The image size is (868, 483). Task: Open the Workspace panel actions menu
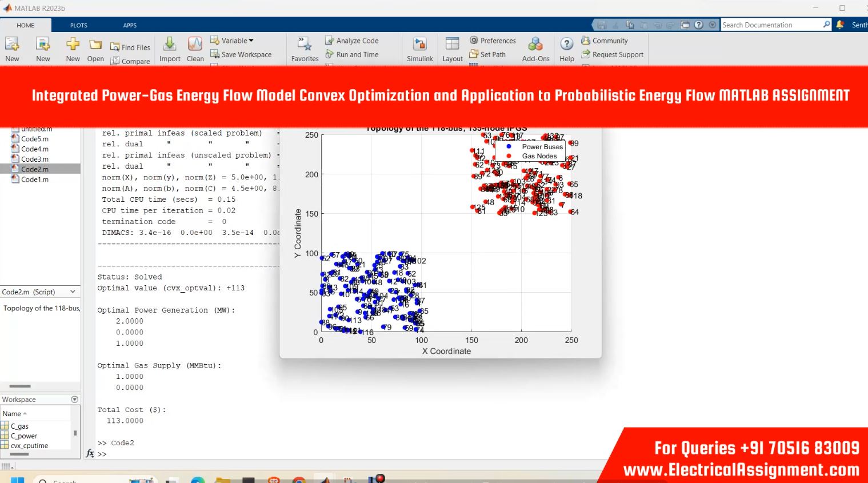pos(74,400)
